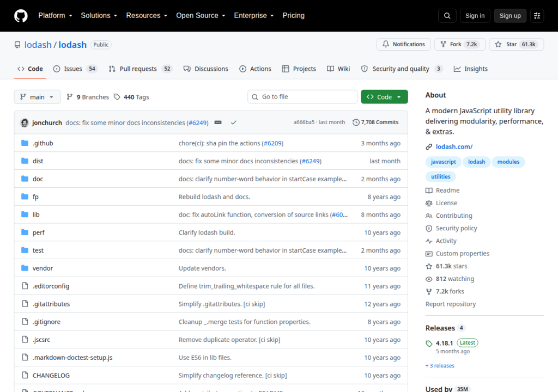Click the modules topic tag
Image resolution: width=558 pixels, height=392 pixels.
(x=508, y=162)
